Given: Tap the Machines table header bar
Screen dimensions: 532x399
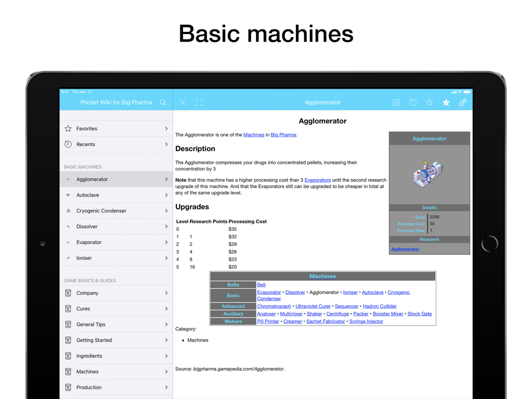Looking at the screenshot, I should pos(323,276).
